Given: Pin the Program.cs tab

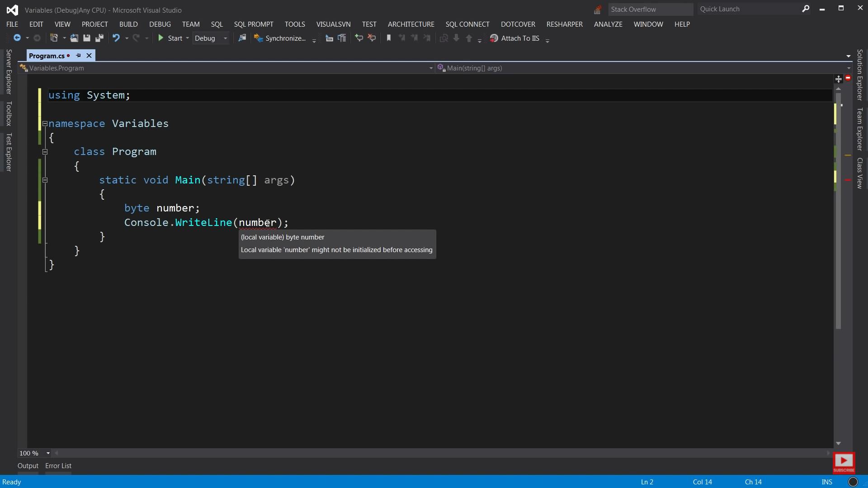Looking at the screenshot, I should 78,56.
